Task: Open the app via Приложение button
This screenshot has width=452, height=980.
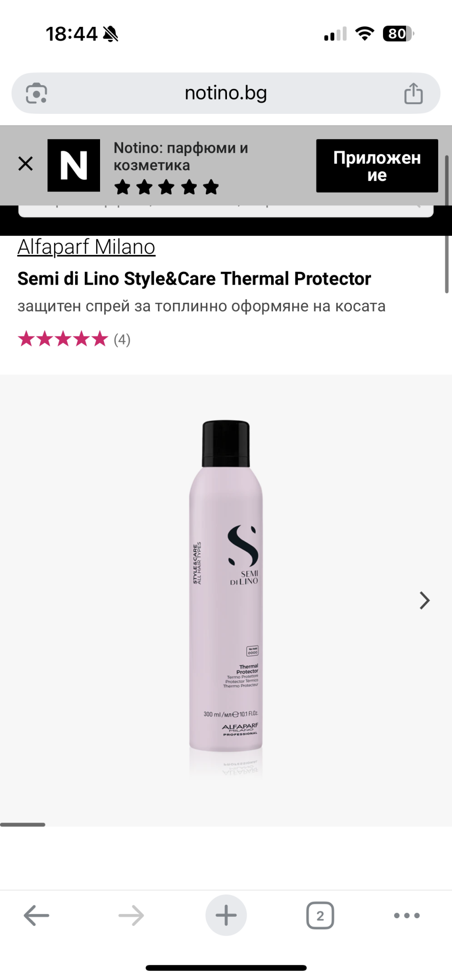Action: click(377, 166)
